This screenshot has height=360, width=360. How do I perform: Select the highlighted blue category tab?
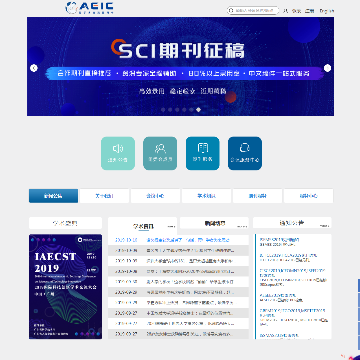point(53,196)
